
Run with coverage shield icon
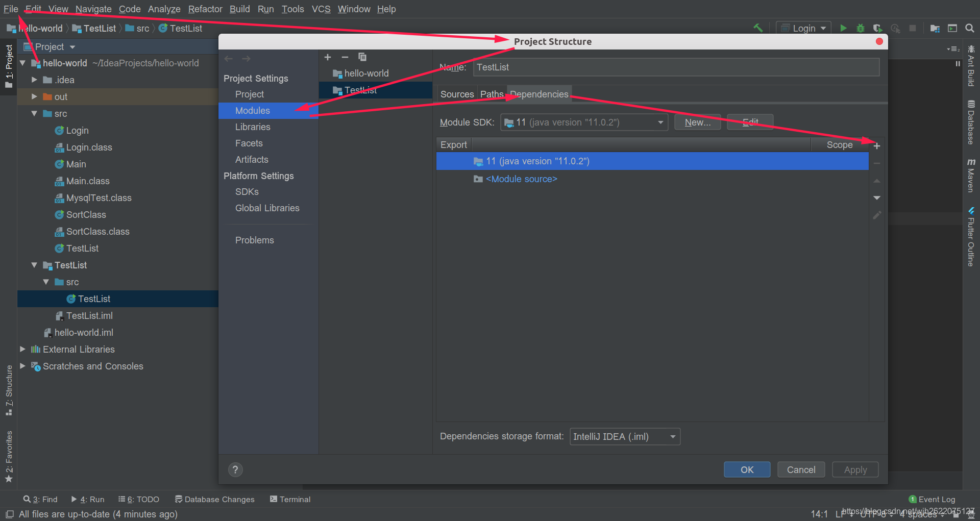pos(877,28)
